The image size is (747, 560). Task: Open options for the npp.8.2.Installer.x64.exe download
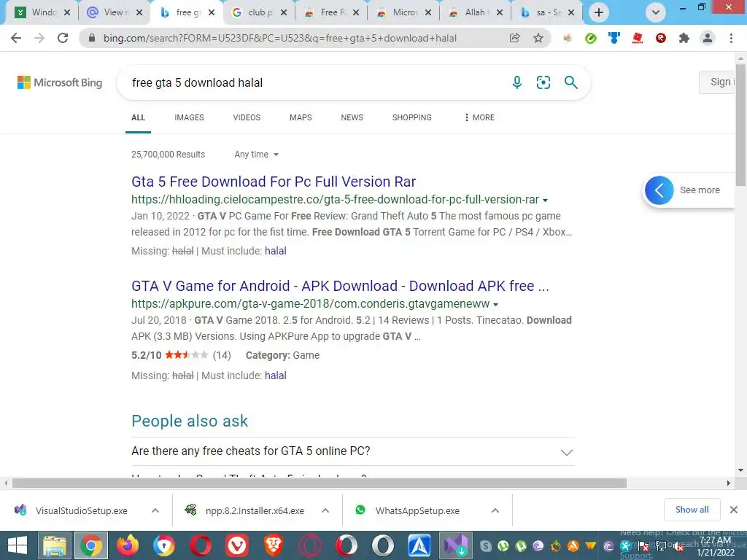[325, 510]
